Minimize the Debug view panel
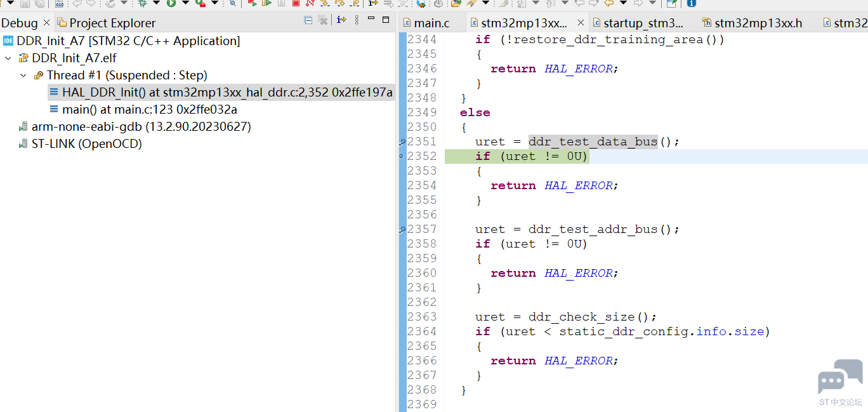This screenshot has width=868, height=412. point(371,19)
